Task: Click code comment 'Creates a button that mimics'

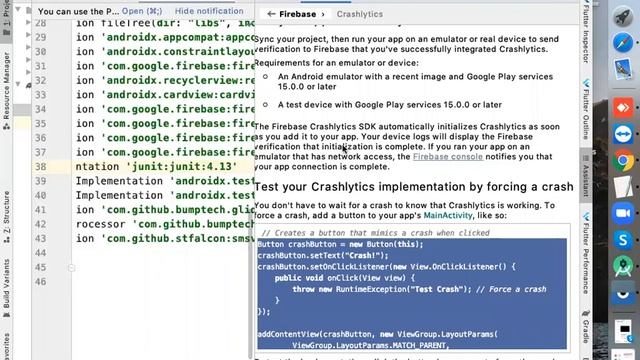Action: point(376,233)
